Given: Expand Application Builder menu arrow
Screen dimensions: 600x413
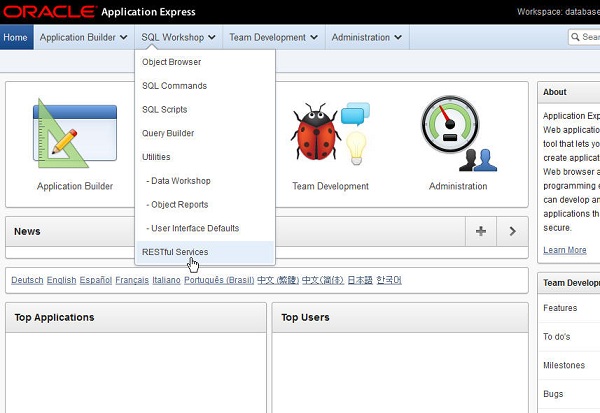Looking at the screenshot, I should pyautogui.click(x=123, y=37).
